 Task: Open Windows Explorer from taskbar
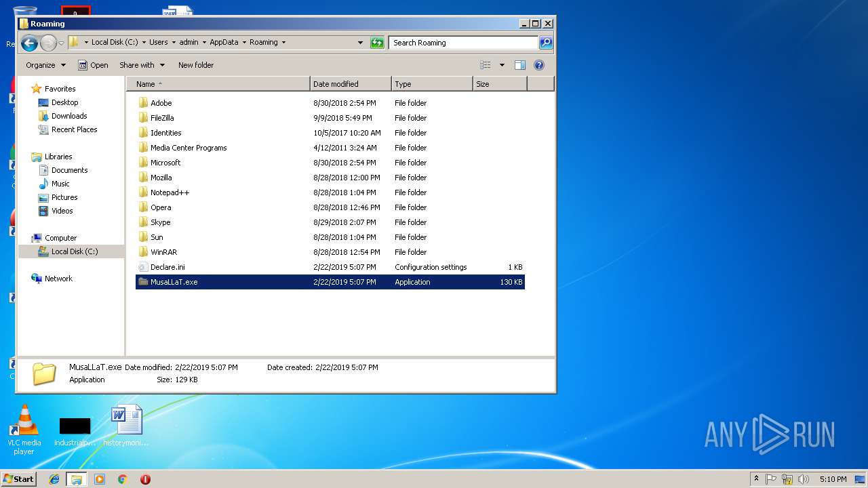(77, 479)
